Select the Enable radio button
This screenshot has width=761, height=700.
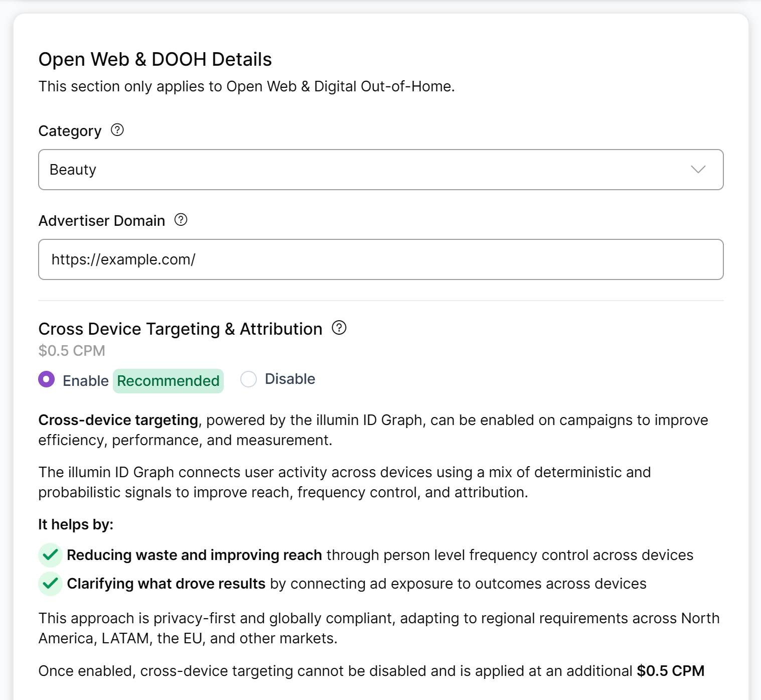point(47,379)
